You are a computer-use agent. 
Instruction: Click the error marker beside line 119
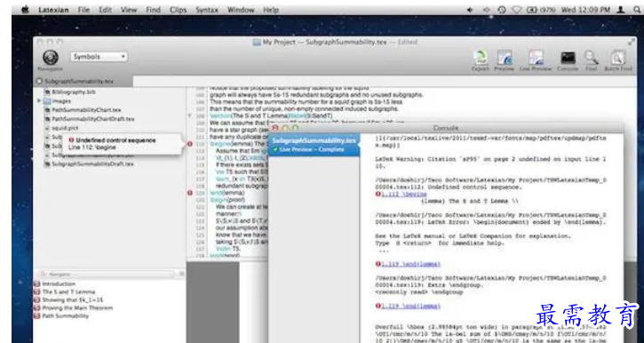[x=190, y=192]
